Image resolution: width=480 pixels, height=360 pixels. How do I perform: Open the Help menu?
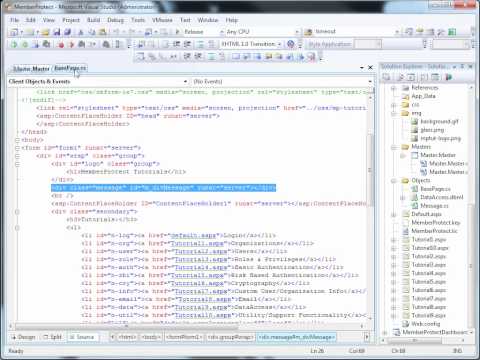tap(232, 20)
